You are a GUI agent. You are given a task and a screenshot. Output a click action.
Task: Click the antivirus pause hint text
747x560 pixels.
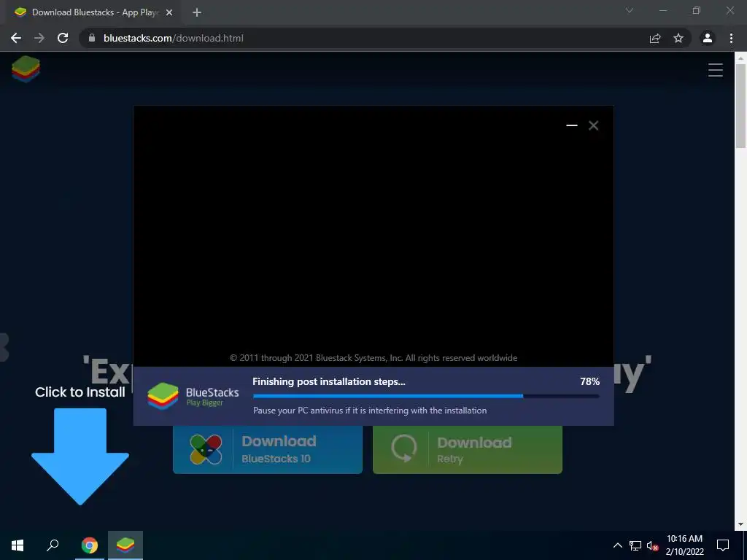370,411
